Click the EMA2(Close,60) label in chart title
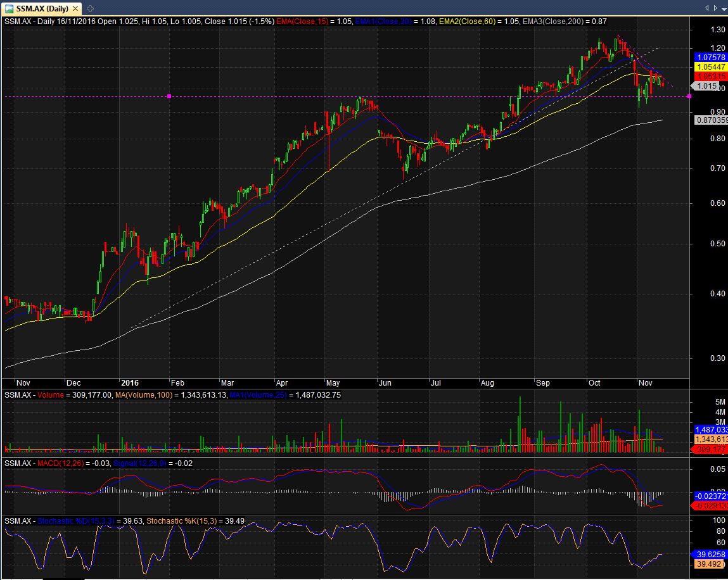The height and width of the screenshot is (580, 728). tap(467, 22)
